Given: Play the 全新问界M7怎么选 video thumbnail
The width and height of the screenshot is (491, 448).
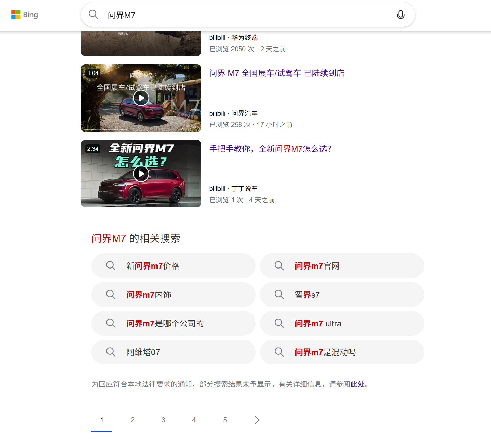Looking at the screenshot, I should click(x=141, y=174).
